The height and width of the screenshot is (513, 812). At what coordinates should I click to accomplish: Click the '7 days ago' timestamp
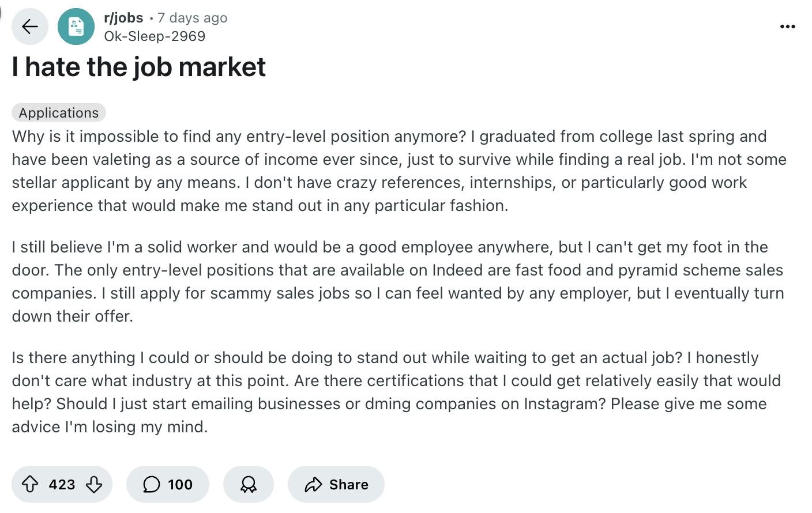[193, 18]
